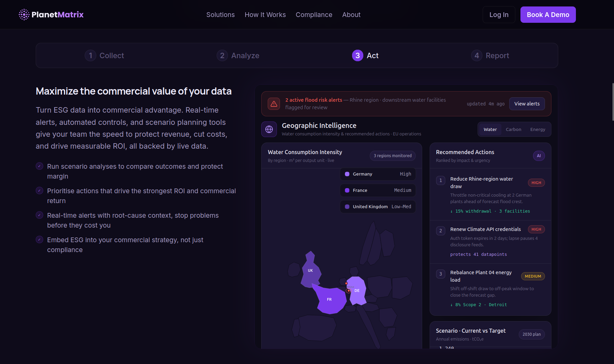Open the Compliance page
Screen dimensions: 614x364
coord(314,15)
